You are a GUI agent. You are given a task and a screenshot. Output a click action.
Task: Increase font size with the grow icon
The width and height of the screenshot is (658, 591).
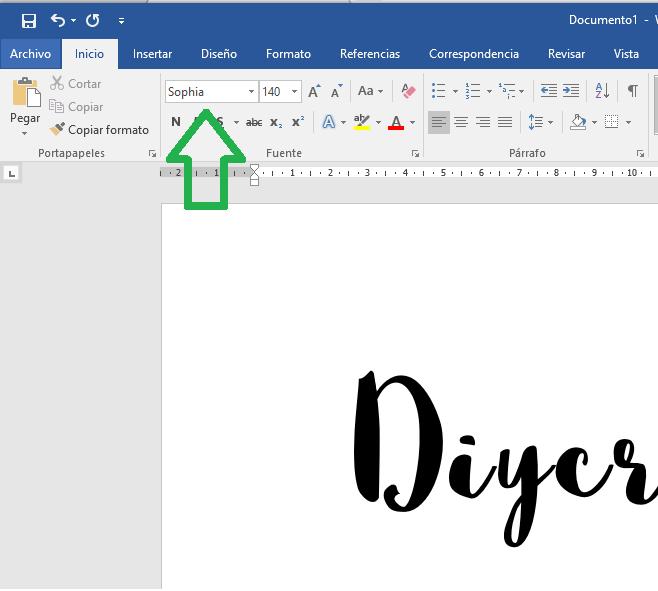314,91
